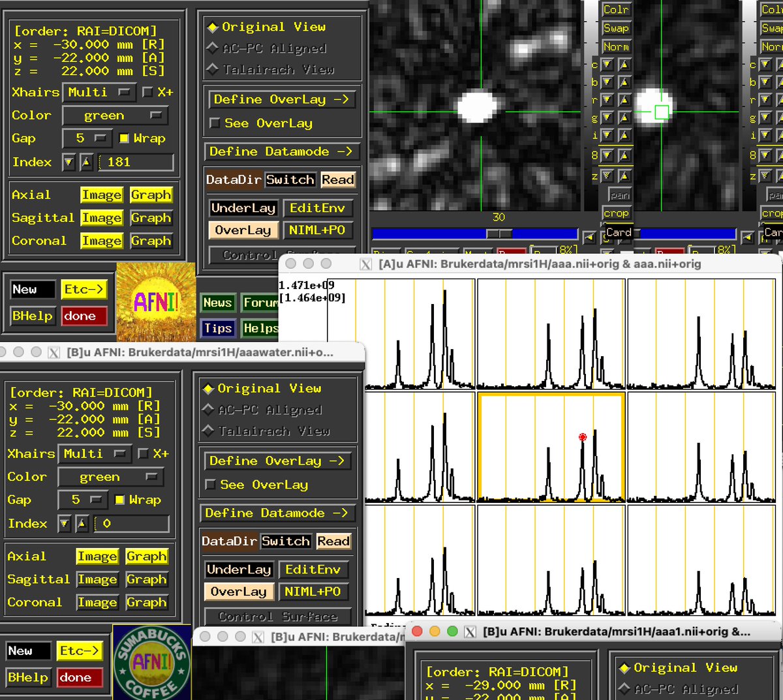The width and height of the screenshot is (783, 700).
Task: Click 'b' brightness down arrow in first image viewer
Action: point(607,82)
